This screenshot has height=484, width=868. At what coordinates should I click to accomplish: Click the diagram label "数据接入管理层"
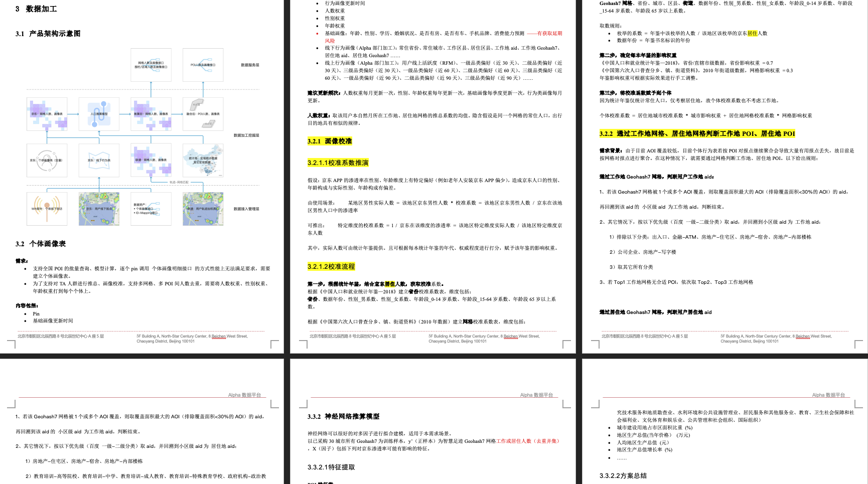(x=246, y=209)
